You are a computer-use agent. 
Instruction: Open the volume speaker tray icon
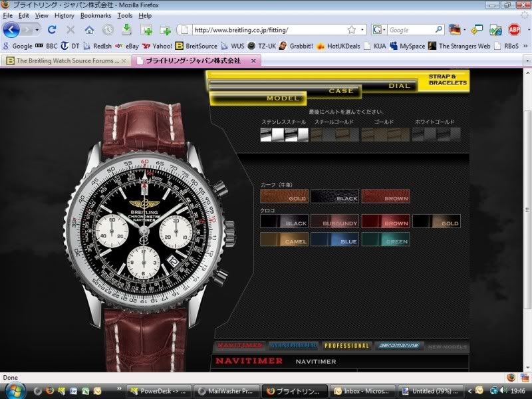[x=503, y=391]
